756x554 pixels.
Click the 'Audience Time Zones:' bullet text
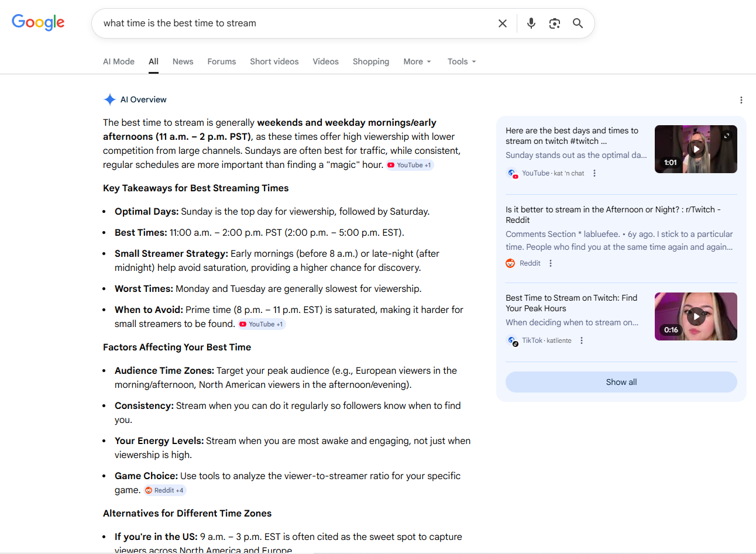tap(164, 371)
